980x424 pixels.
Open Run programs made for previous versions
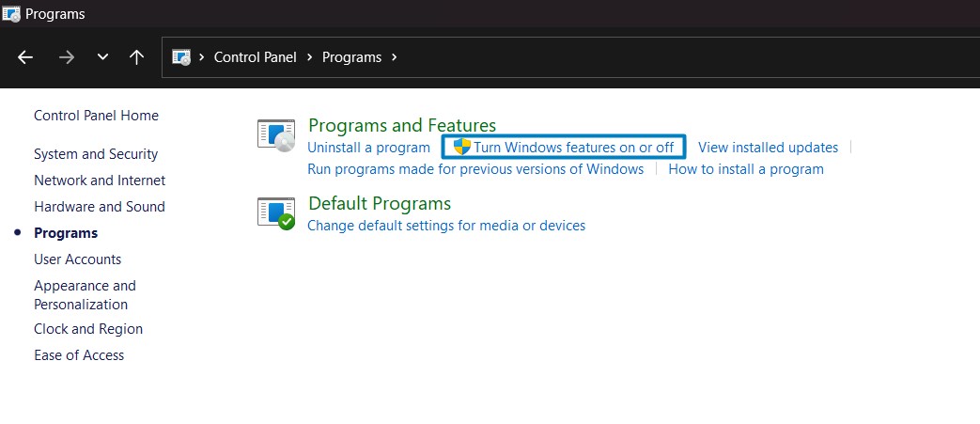[475, 169]
